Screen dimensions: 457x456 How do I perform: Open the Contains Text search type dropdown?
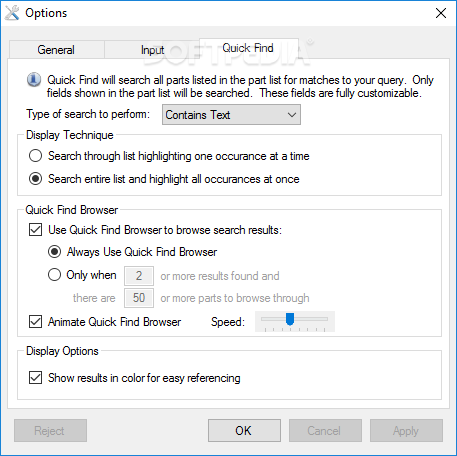(231, 115)
